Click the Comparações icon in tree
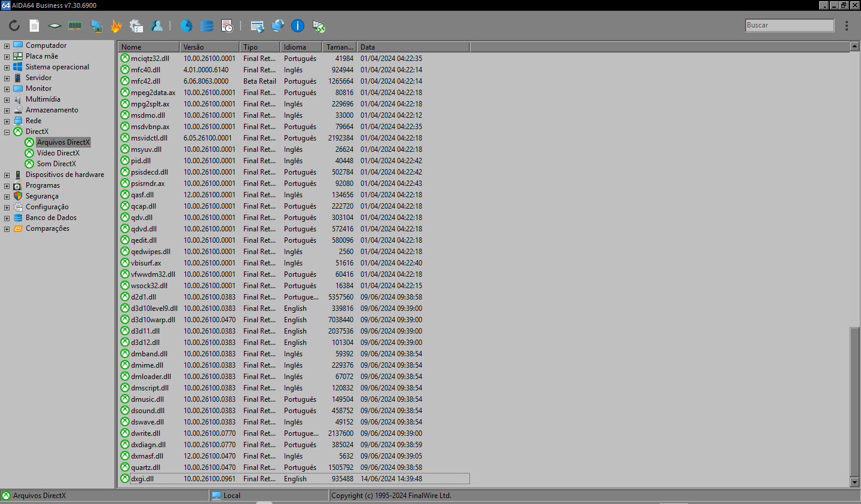The height and width of the screenshot is (504, 861). (x=18, y=228)
